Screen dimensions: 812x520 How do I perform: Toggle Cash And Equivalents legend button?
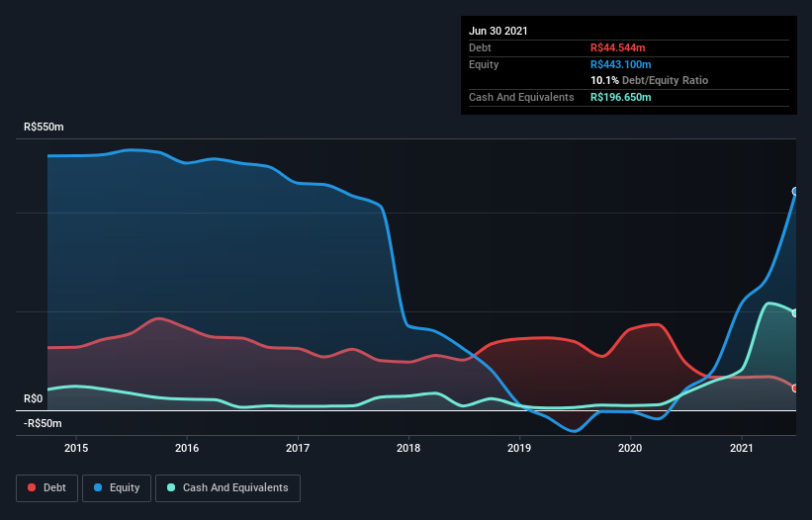pos(227,488)
